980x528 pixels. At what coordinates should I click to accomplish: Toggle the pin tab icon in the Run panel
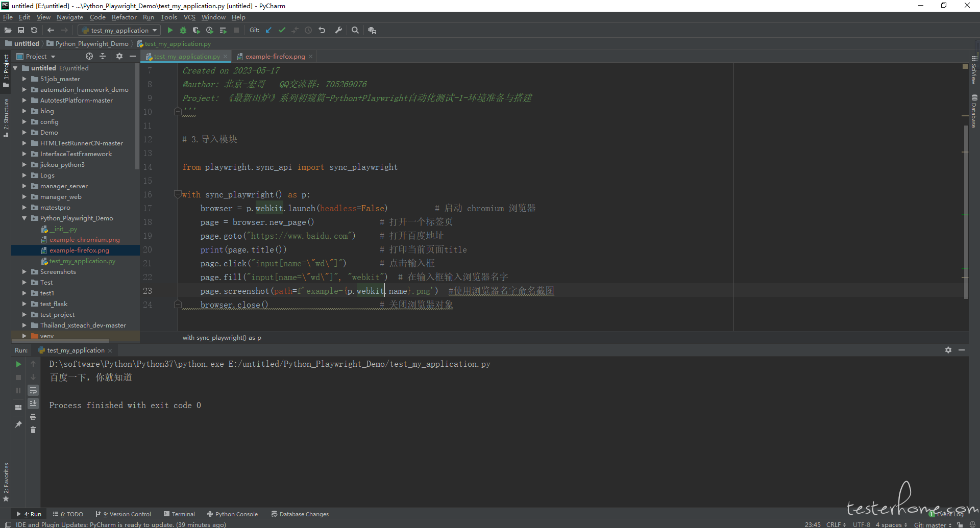pos(18,424)
